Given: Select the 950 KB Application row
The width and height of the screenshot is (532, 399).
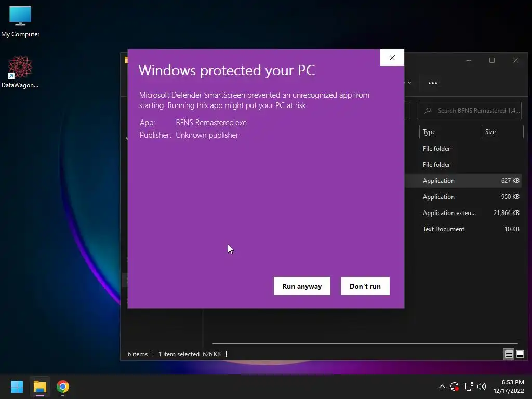Looking at the screenshot, I should pyautogui.click(x=463, y=197).
